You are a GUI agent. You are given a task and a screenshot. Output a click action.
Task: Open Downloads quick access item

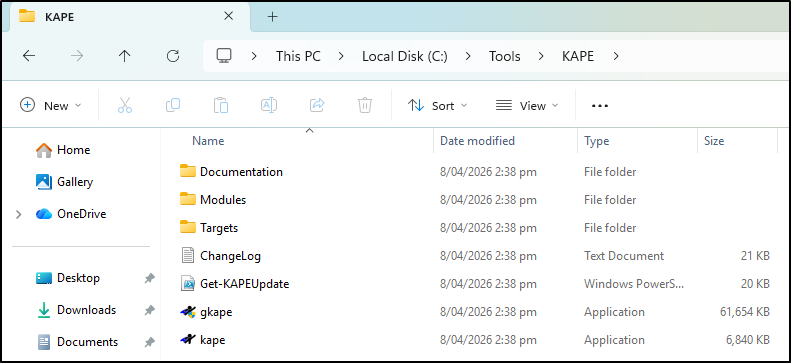point(76,310)
